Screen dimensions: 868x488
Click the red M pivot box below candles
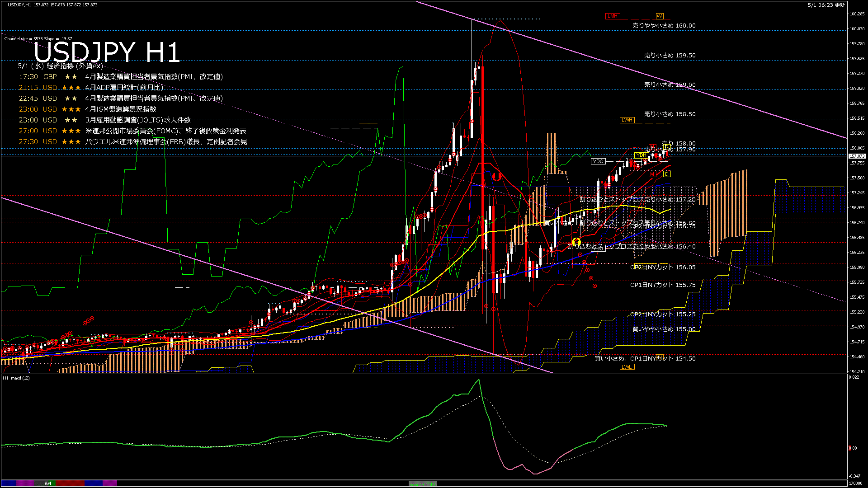652,174
